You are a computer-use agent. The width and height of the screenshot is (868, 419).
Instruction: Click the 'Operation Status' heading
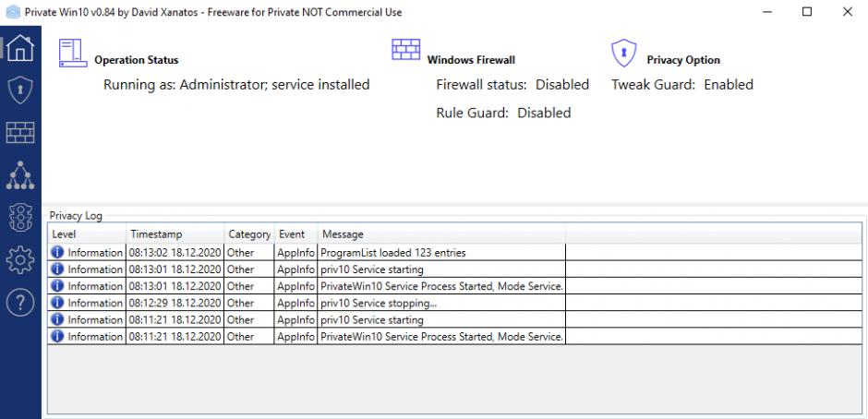point(137,60)
